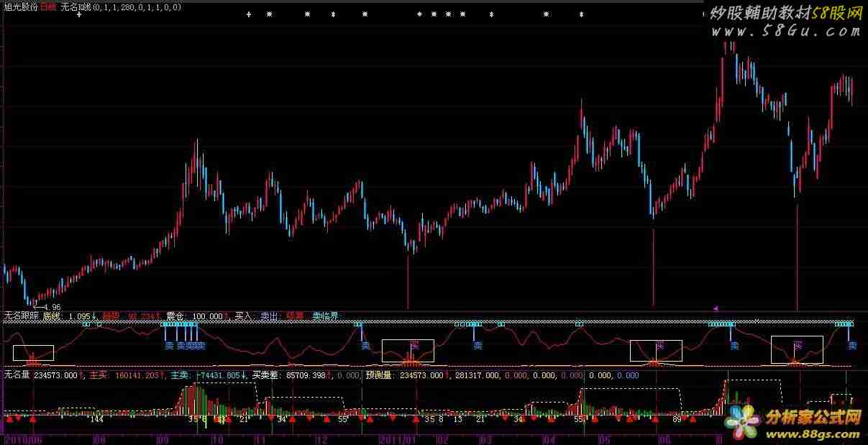Viewport: 868px width, 445px height.
Task: Click the 4.96 low price arrow label
Action: click(x=48, y=307)
